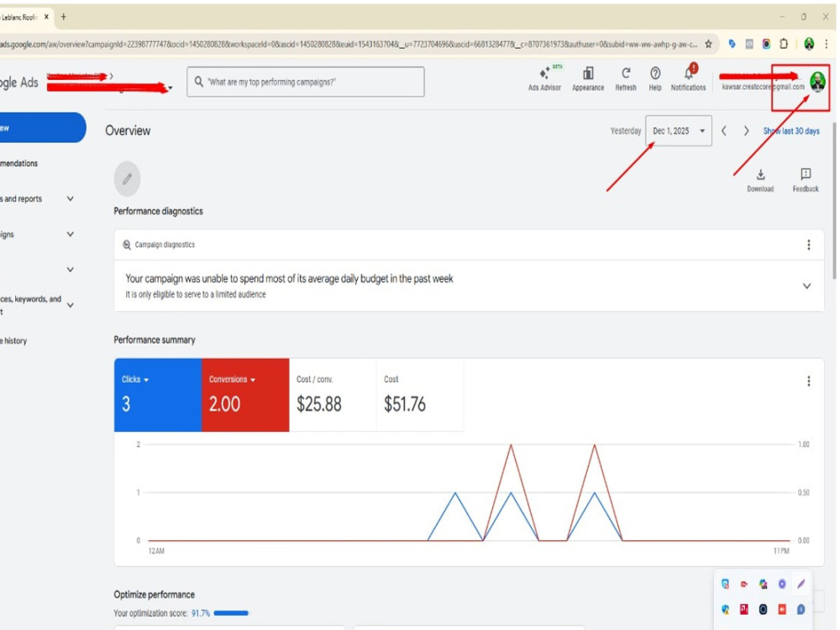Click the dark ring circle tray icon
Image resolution: width=840 pixels, height=630 pixels.
point(763,609)
